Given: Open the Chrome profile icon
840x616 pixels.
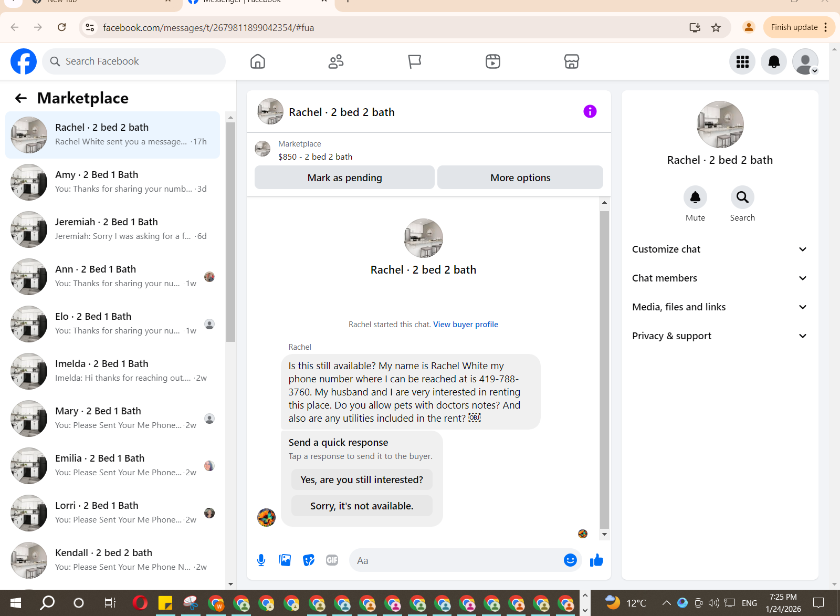Looking at the screenshot, I should tap(749, 27).
